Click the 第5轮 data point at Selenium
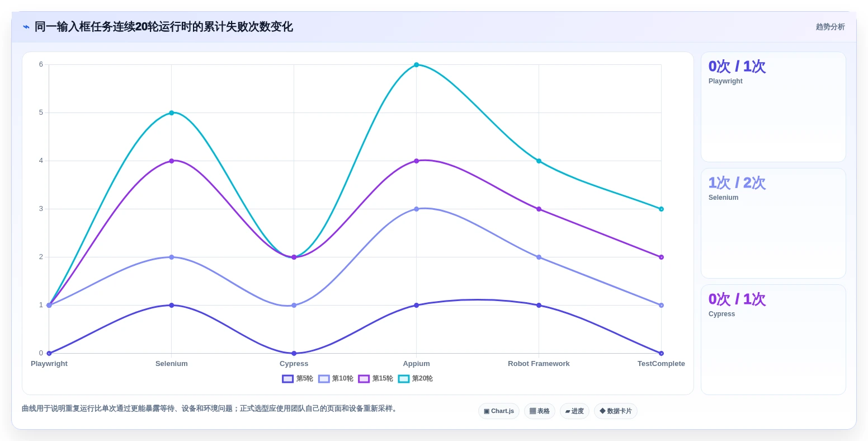The height and width of the screenshot is (441, 868). [172, 306]
